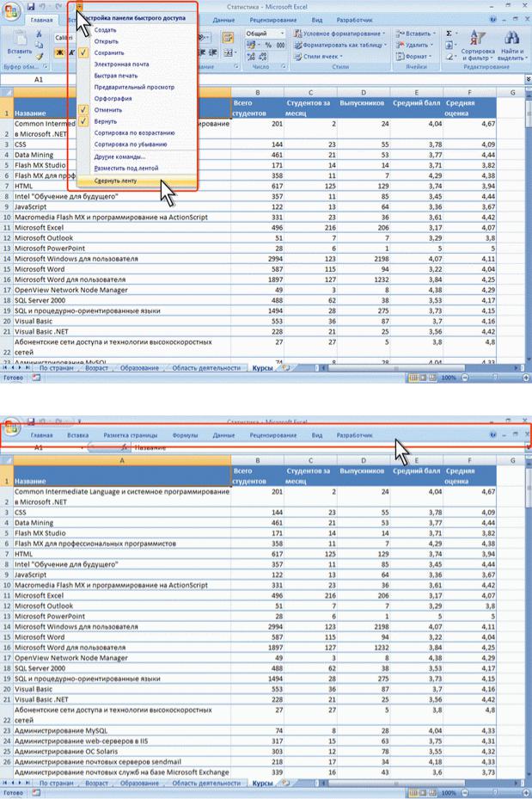Click the Name Box A1 in the upper window

[x=39, y=79]
